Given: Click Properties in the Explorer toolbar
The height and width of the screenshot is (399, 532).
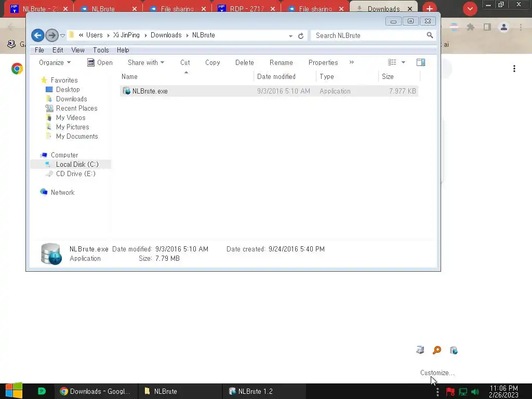Looking at the screenshot, I should point(323,62).
